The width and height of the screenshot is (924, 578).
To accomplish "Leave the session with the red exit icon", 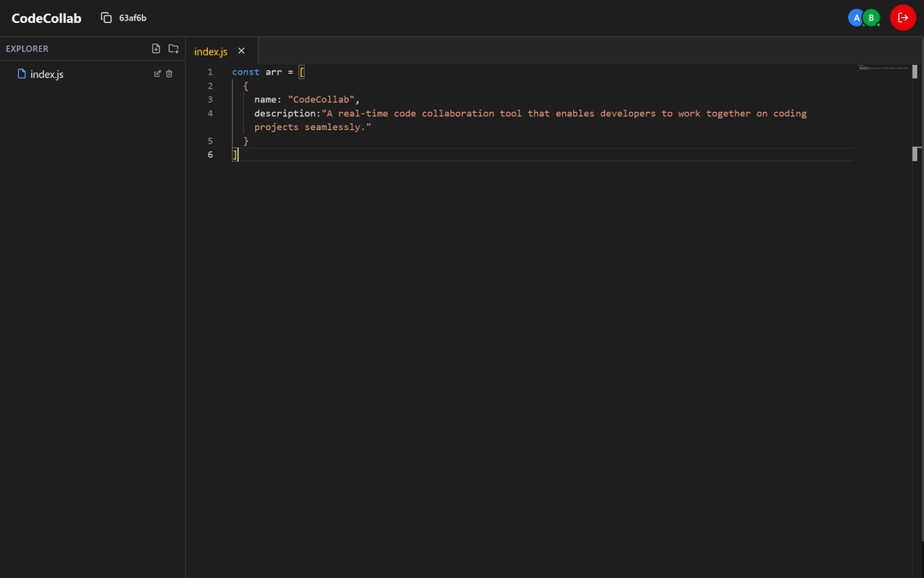I will [x=903, y=17].
